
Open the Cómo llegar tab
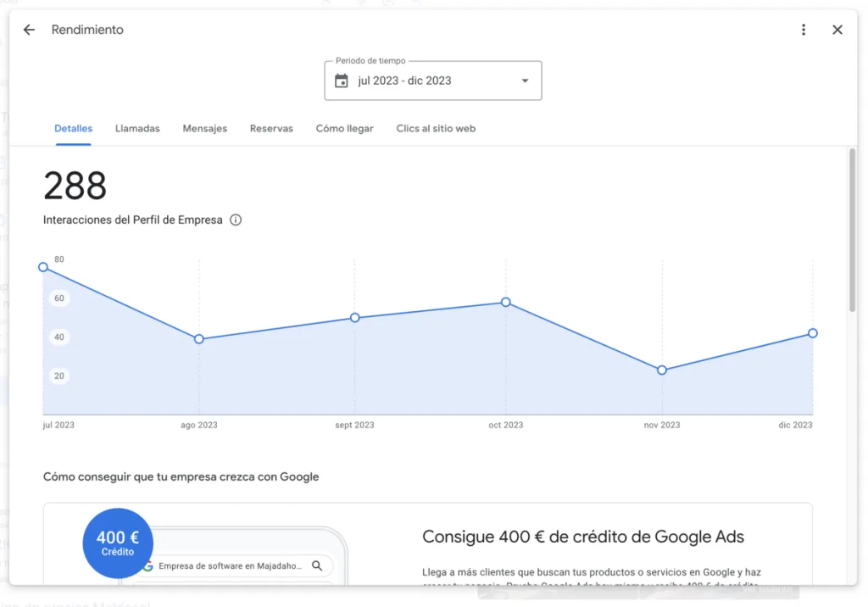coord(344,129)
